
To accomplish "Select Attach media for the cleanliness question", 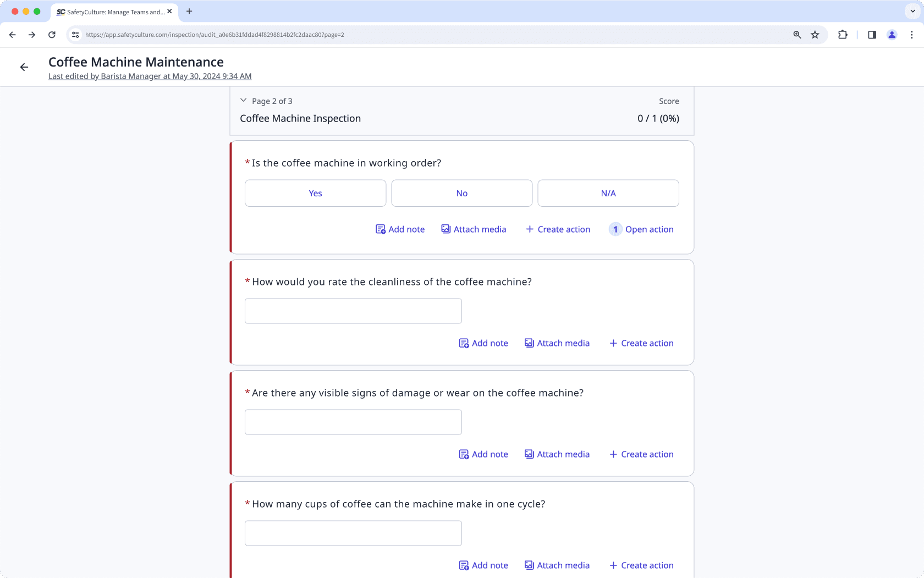I will coord(557,343).
